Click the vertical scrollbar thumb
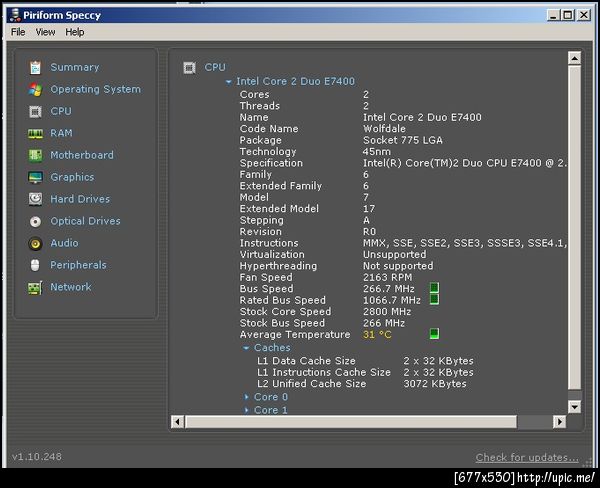Image resolution: width=600 pixels, height=488 pixels. coord(574,228)
